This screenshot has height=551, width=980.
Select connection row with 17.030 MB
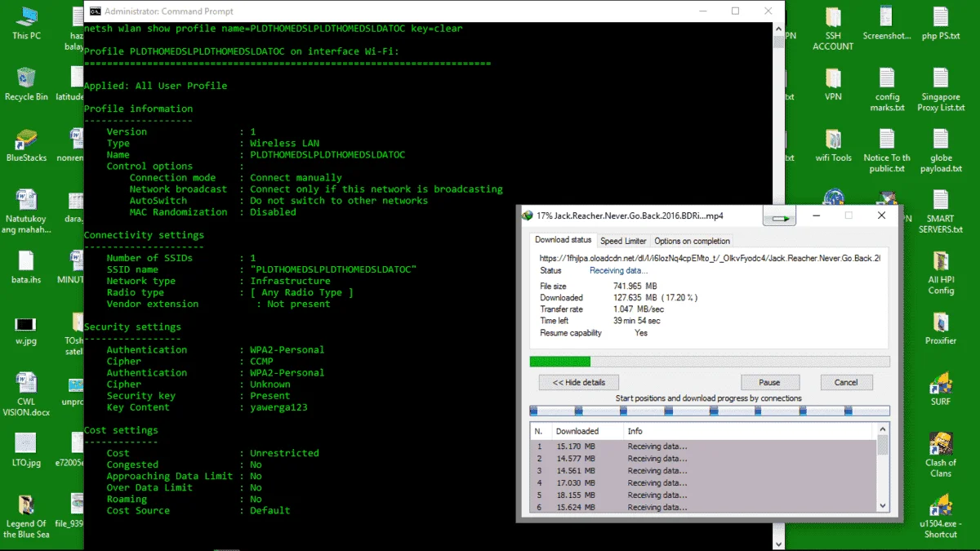pyautogui.click(x=703, y=483)
